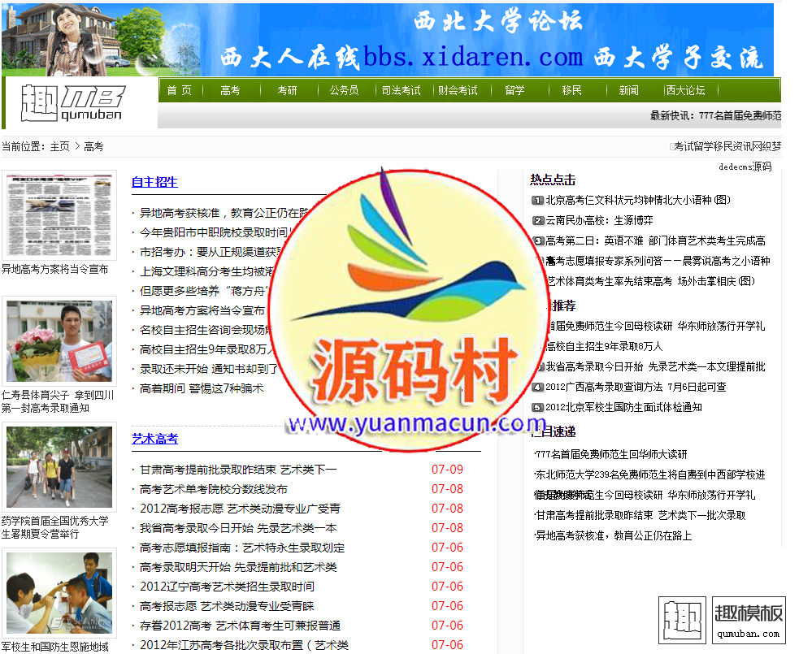Click the 主页 breadcrumb link
The height and width of the screenshot is (654, 812).
pyautogui.click(x=59, y=146)
